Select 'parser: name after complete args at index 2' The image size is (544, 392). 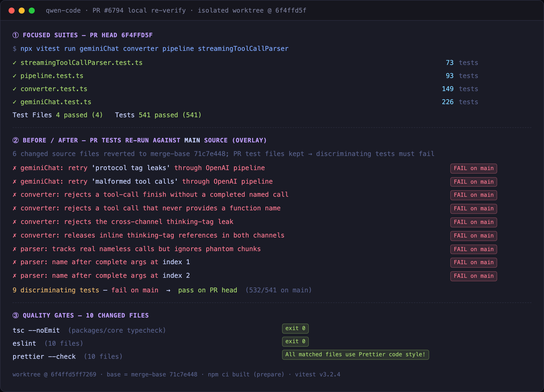[x=105, y=276]
